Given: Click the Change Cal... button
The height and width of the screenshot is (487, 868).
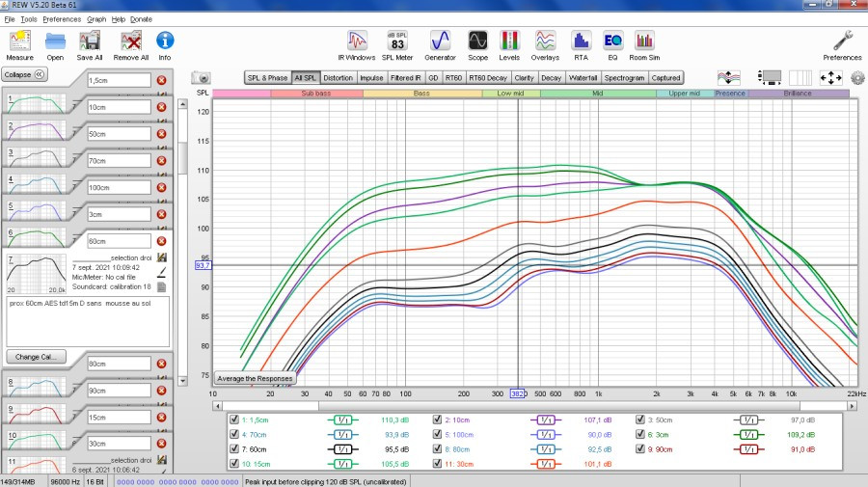Looking at the screenshot, I should [x=39, y=357].
